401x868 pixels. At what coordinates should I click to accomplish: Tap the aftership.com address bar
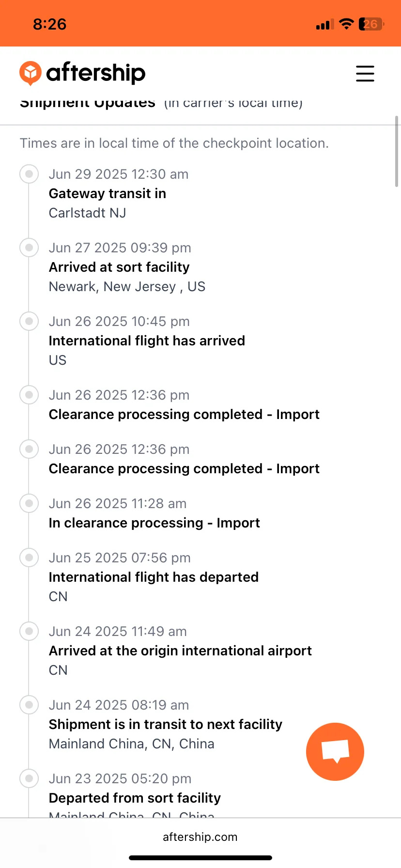(200, 837)
